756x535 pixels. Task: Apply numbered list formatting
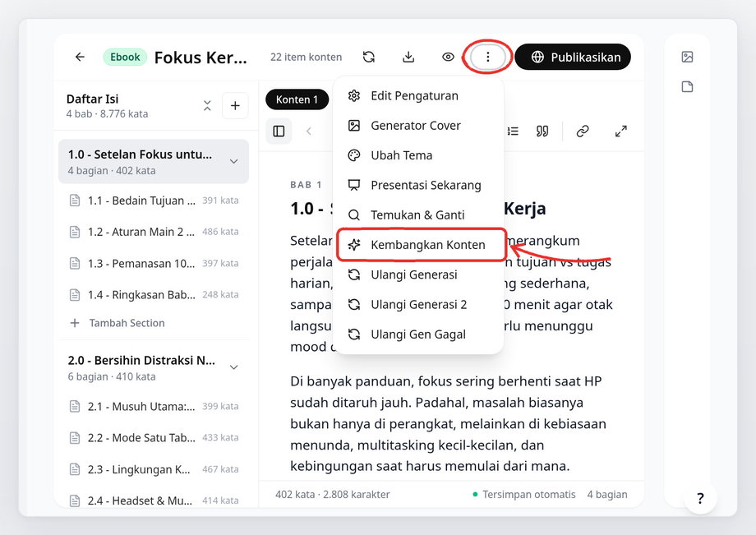(x=513, y=131)
